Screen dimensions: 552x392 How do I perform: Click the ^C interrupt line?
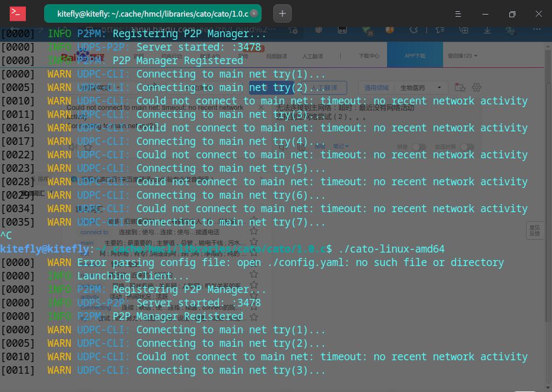click(6, 235)
